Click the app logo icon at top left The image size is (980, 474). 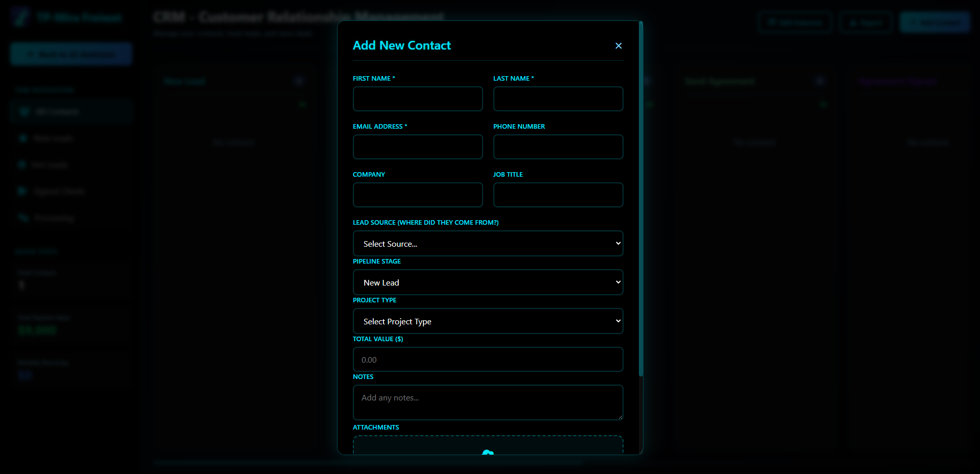click(20, 17)
